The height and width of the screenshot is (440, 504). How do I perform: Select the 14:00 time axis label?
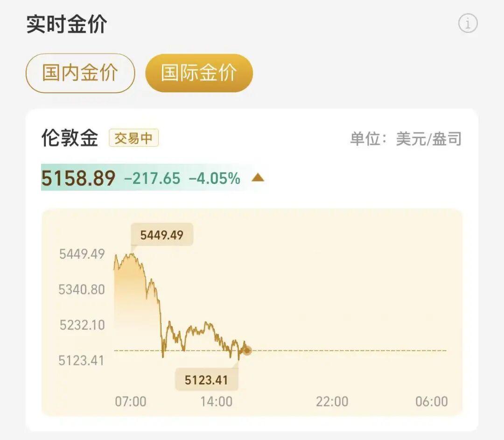[x=217, y=401]
